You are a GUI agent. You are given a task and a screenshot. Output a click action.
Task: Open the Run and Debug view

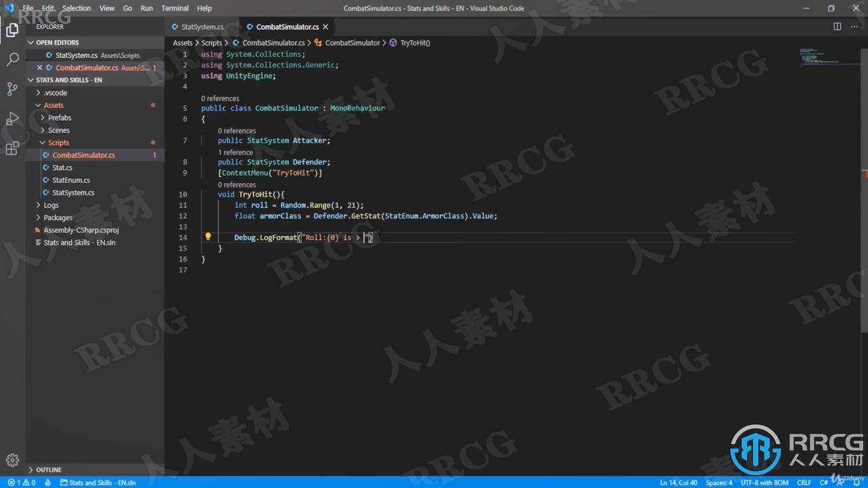tap(12, 119)
